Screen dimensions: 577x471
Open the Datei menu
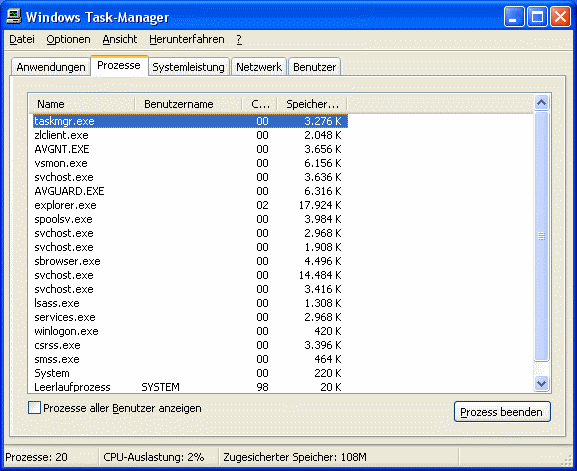coord(22,39)
